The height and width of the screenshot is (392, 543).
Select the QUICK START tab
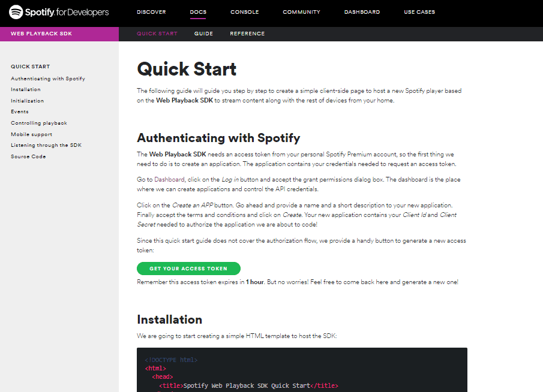click(x=157, y=34)
